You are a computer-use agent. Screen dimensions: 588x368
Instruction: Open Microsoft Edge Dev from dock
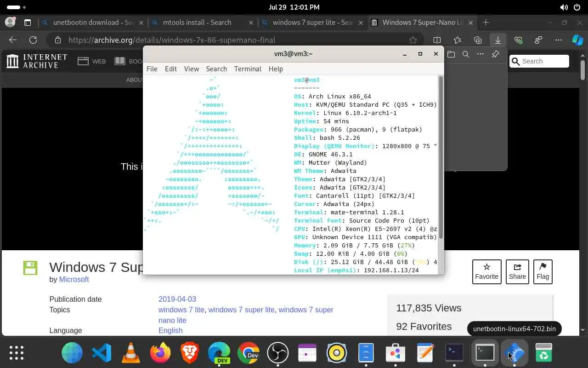point(219,353)
